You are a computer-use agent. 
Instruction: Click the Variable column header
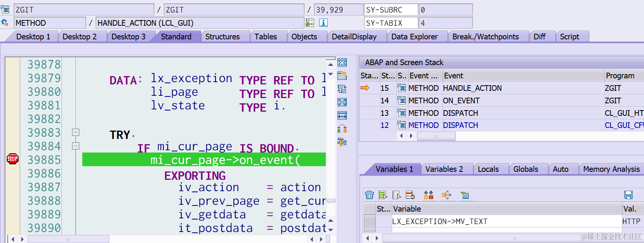(x=506, y=209)
